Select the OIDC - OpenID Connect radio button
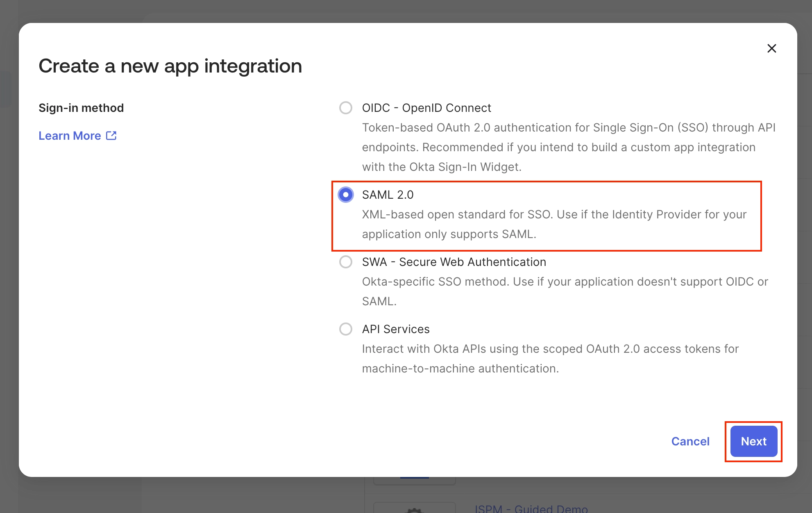Screen dimensions: 812x513 [345, 108]
